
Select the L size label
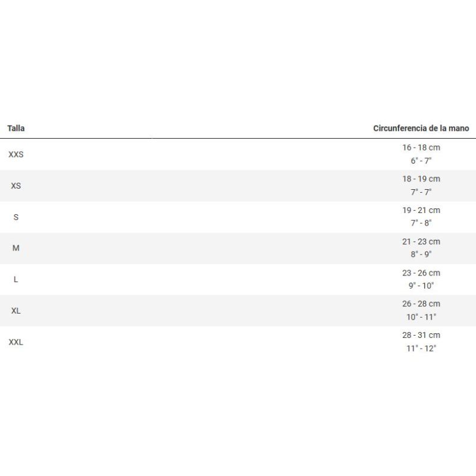pyautogui.click(x=16, y=279)
